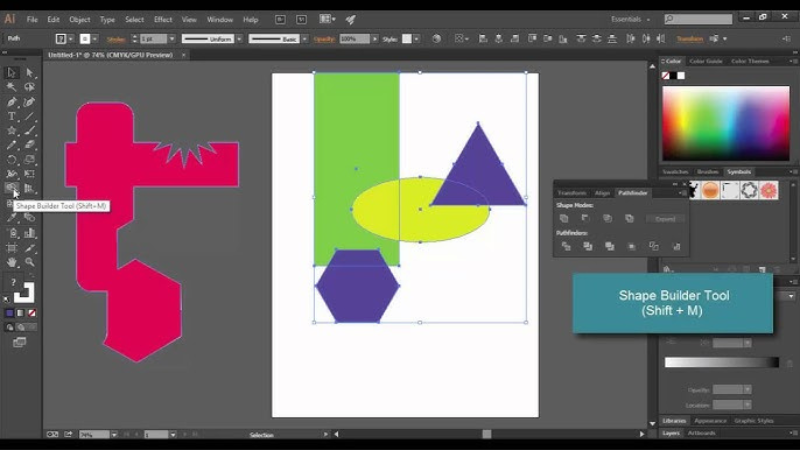
Task: Click inside the color spectrum picker
Action: 726,123
